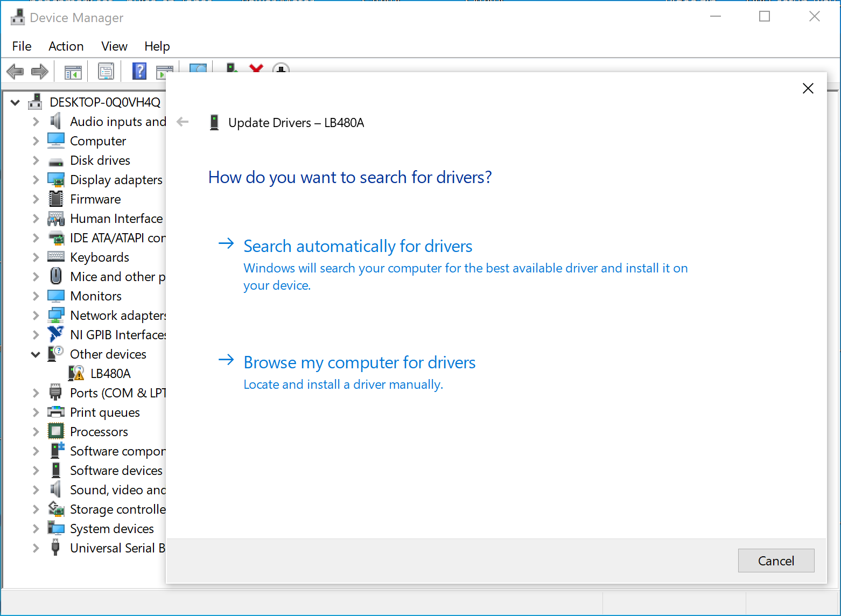Expand the Ports (COM & LPT) category

click(x=36, y=393)
